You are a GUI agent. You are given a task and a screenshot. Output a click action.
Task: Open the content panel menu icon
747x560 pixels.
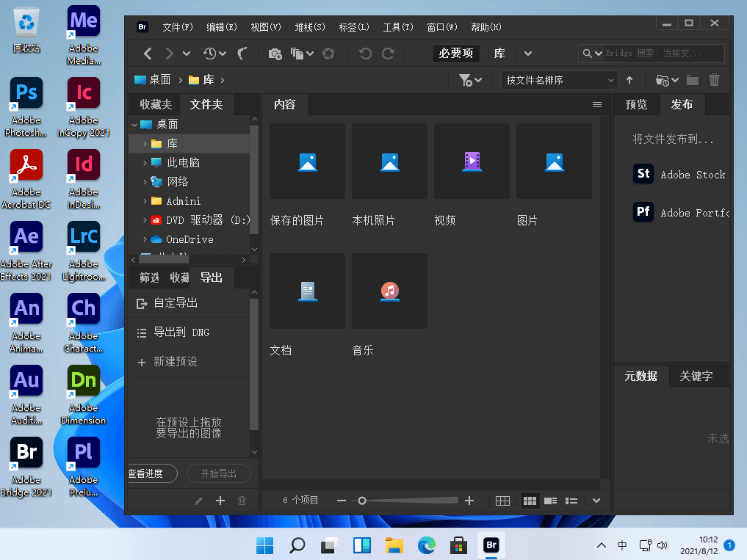pyautogui.click(x=597, y=105)
